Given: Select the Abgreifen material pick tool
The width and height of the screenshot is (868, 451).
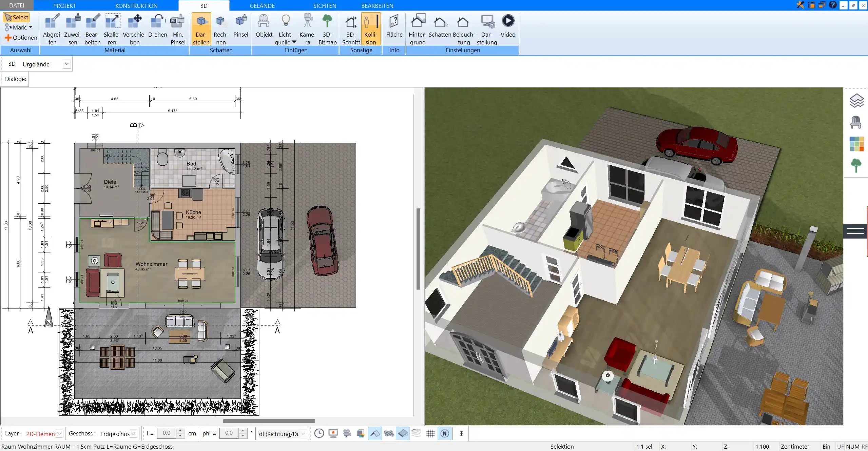Looking at the screenshot, I should coord(52,29).
